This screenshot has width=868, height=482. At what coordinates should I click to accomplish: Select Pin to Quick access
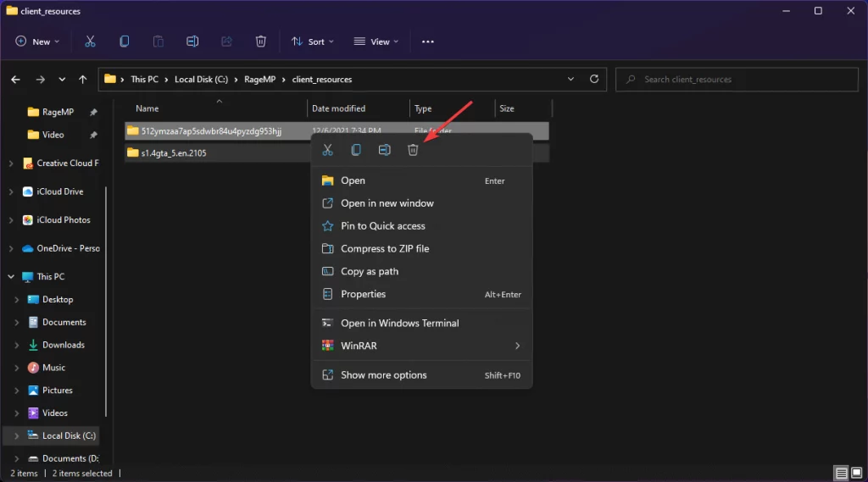[422, 226]
